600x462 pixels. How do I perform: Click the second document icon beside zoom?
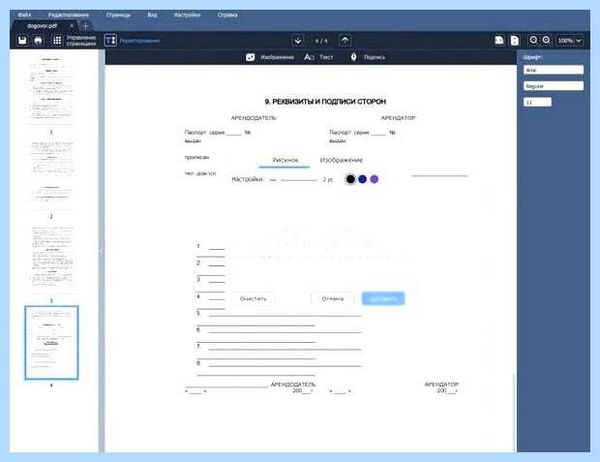pos(515,40)
